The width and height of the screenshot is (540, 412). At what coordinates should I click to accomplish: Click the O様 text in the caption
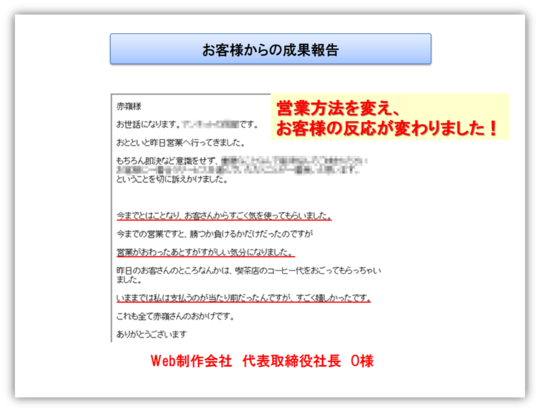[362, 361]
